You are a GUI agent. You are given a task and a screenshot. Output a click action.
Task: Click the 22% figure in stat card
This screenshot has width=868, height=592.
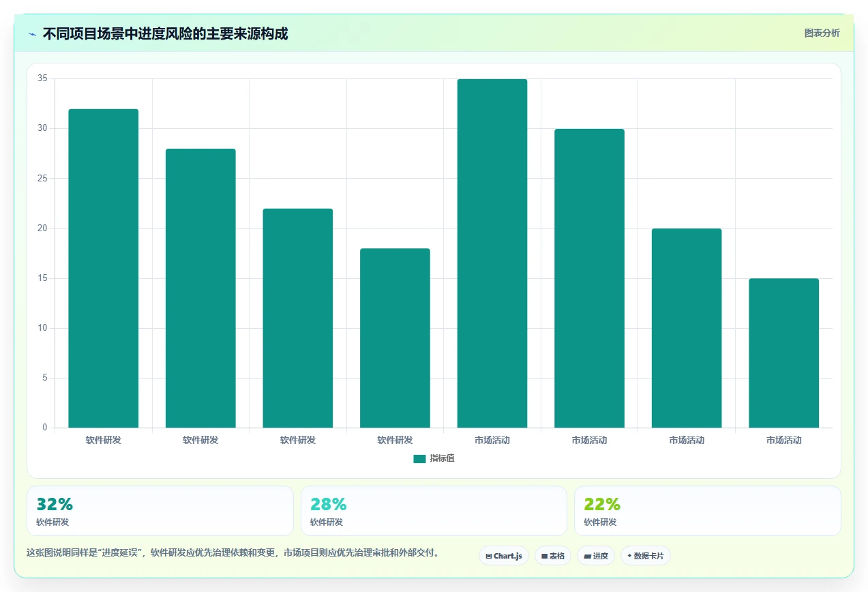click(x=602, y=505)
